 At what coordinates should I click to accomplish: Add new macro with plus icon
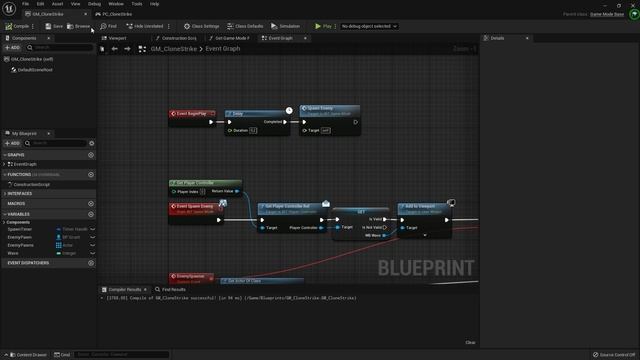click(x=91, y=203)
